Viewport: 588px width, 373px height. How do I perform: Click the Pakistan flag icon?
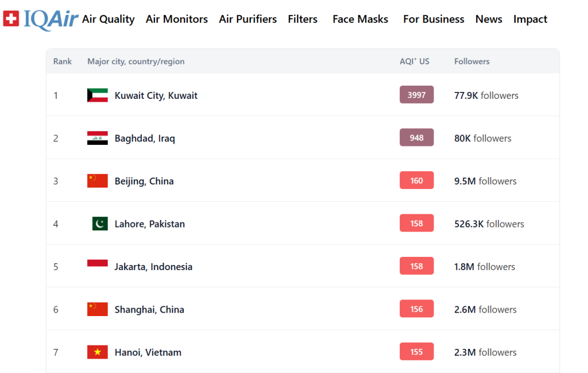[x=100, y=224]
